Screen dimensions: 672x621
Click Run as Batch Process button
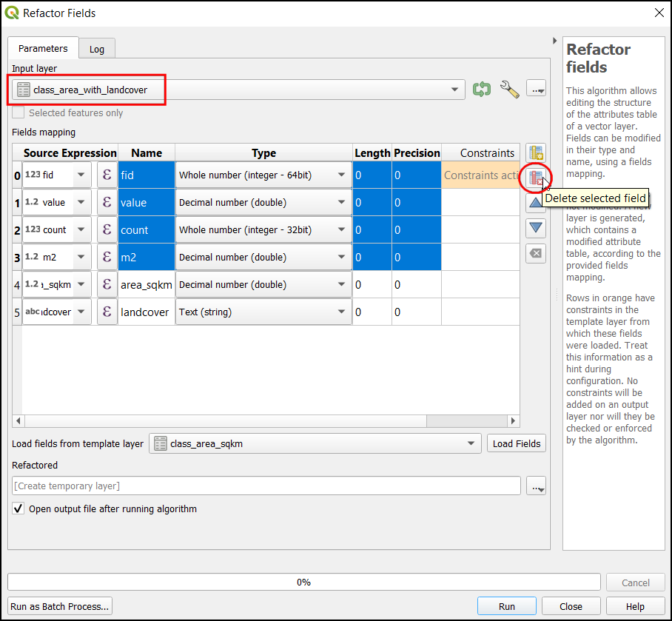click(x=60, y=606)
